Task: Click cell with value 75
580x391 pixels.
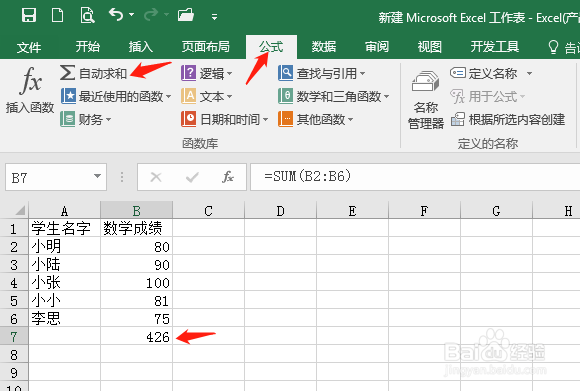Action: [136, 318]
